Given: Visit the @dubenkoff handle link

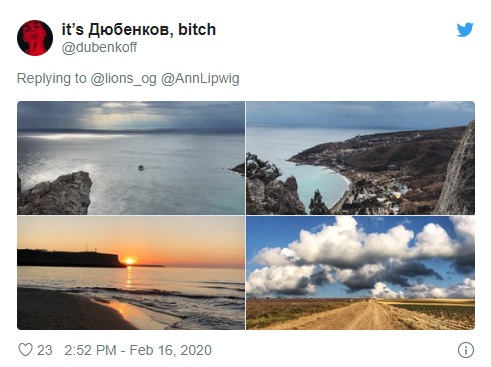Looking at the screenshot, I should click(x=99, y=47).
